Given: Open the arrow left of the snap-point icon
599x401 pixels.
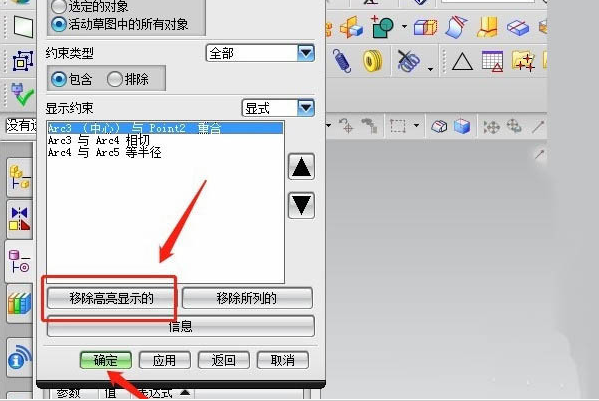Looking at the screenshot, I should 329,125.
